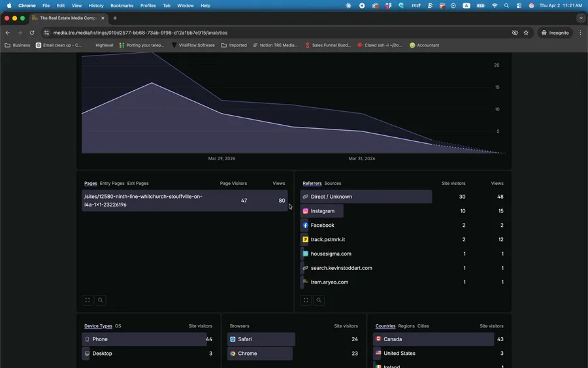Click the Safari browser icon
588x368 pixels.
click(x=233, y=339)
